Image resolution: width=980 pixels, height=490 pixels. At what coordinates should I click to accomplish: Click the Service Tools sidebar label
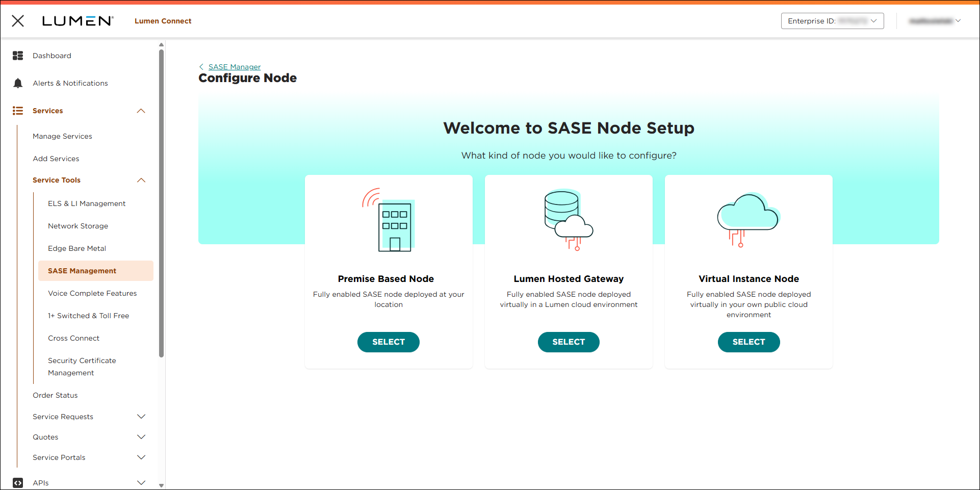click(x=57, y=180)
